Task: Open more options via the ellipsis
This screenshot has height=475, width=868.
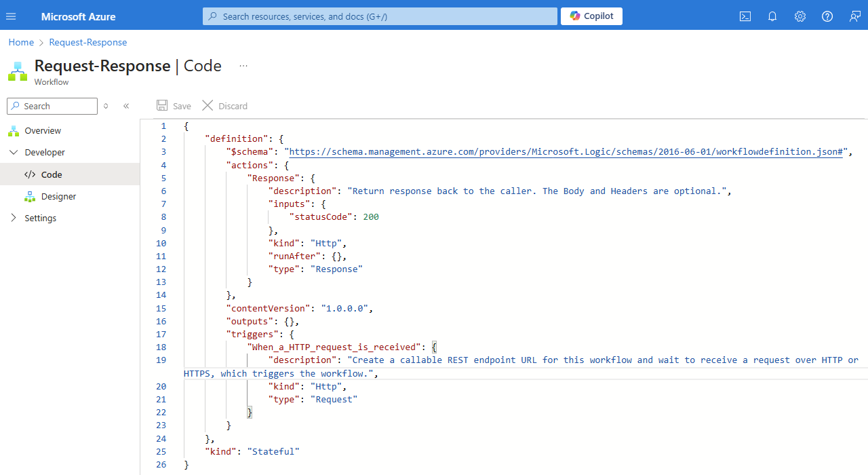Action: coord(243,66)
